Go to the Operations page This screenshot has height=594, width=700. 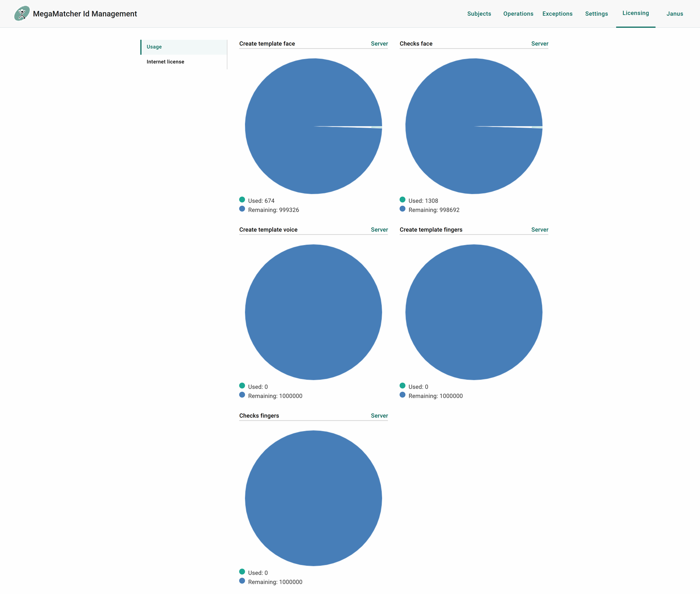pyautogui.click(x=518, y=14)
